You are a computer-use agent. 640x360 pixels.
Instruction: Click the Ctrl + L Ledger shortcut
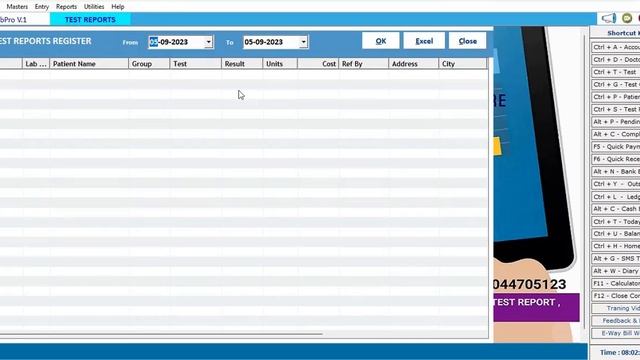coord(616,197)
